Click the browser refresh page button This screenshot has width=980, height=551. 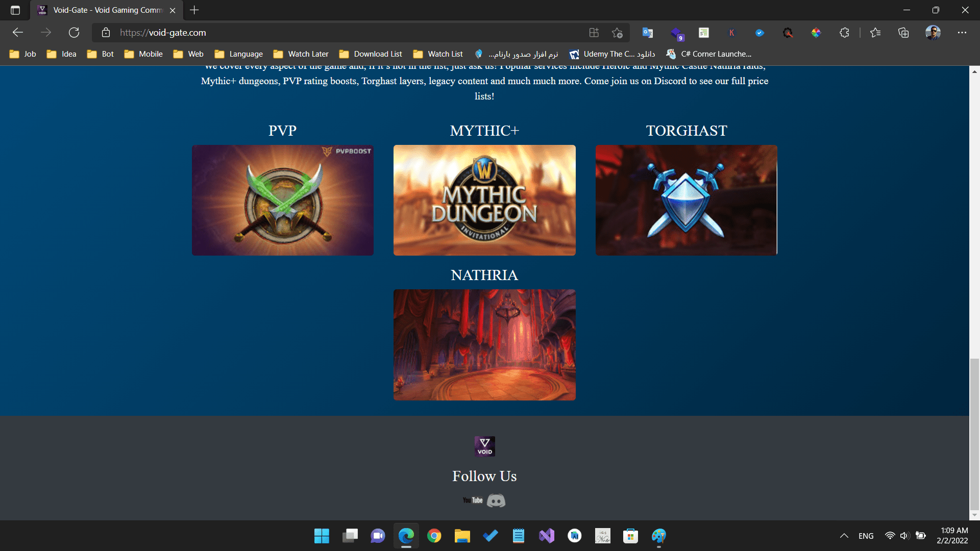click(75, 32)
